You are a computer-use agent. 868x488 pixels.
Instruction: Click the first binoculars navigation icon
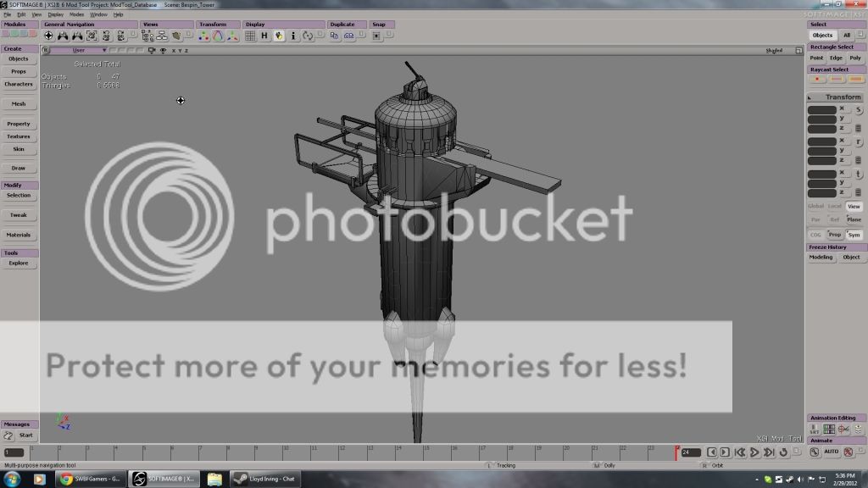(x=63, y=36)
